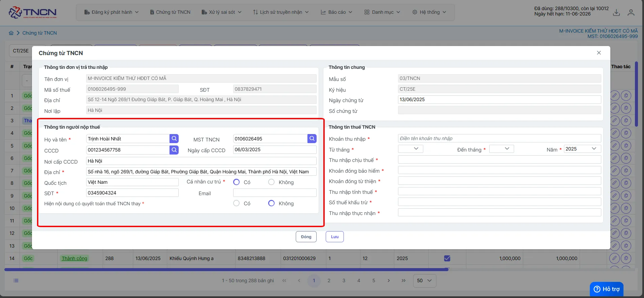Click the Lưu button
The width and height of the screenshot is (644, 298).
(335, 237)
